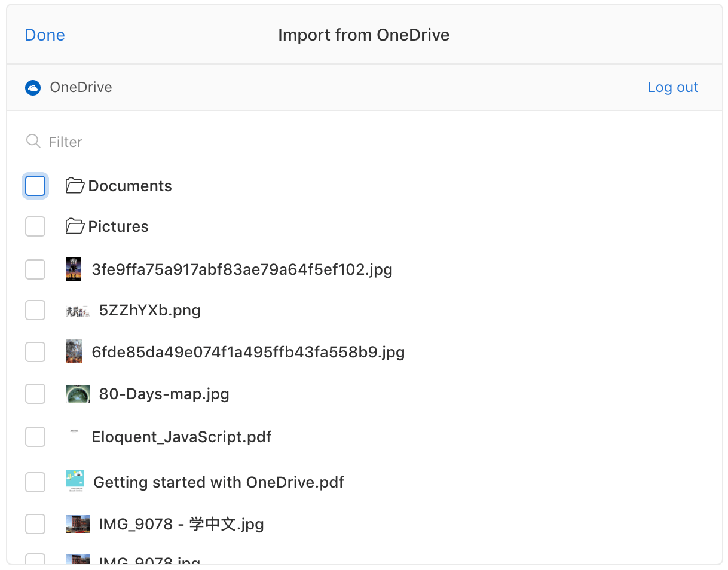Click the Getting started with OneDrive.pdf thumbnail
Image resolution: width=728 pixels, height=570 pixels.
click(75, 481)
